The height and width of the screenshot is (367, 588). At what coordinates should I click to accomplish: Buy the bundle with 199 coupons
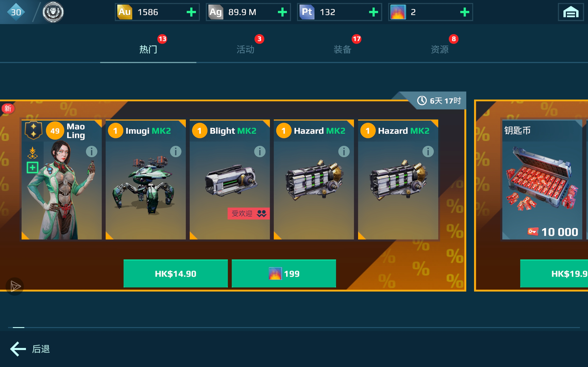[284, 274]
